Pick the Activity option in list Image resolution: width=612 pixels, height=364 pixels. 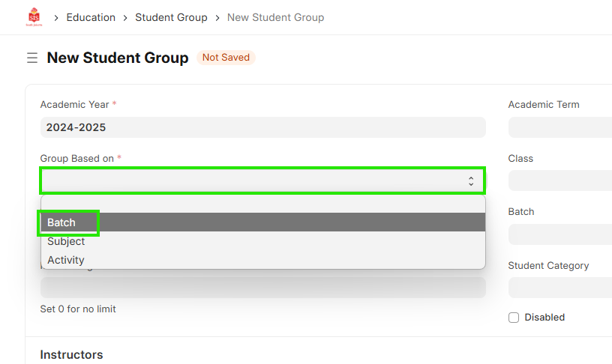tap(66, 260)
